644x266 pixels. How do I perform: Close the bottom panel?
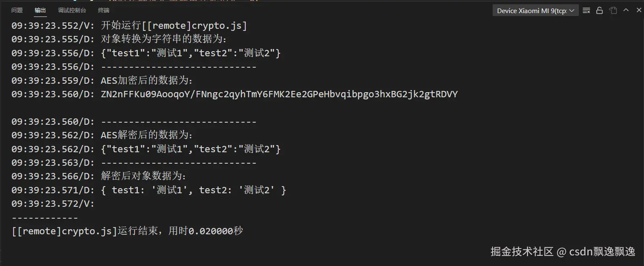[639, 10]
